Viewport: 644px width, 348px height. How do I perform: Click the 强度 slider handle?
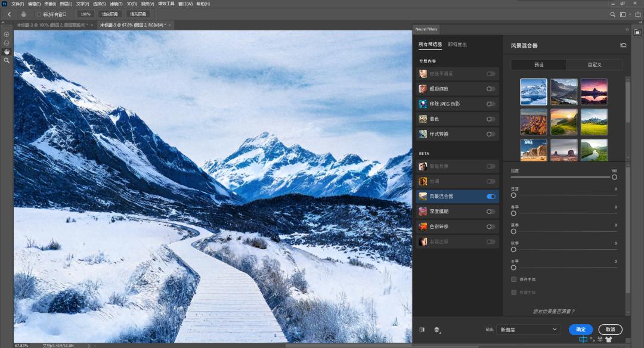(614, 177)
